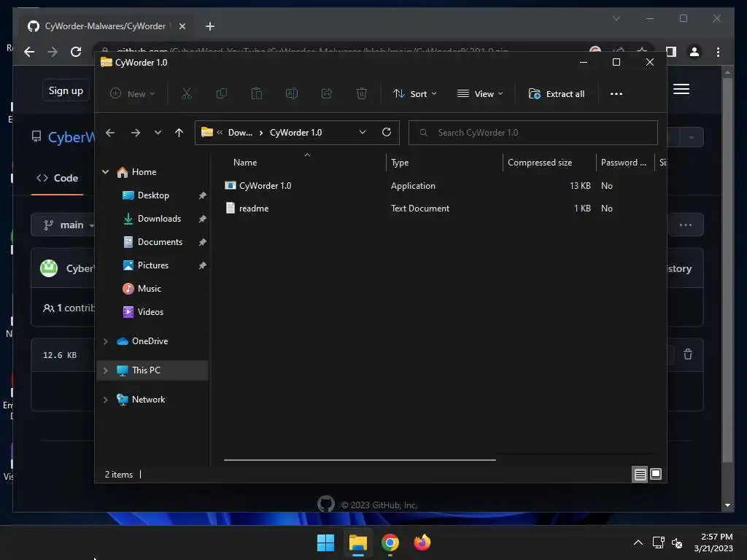This screenshot has height=560, width=747.
Task: Collapse the Home tree node
Action: click(x=105, y=172)
